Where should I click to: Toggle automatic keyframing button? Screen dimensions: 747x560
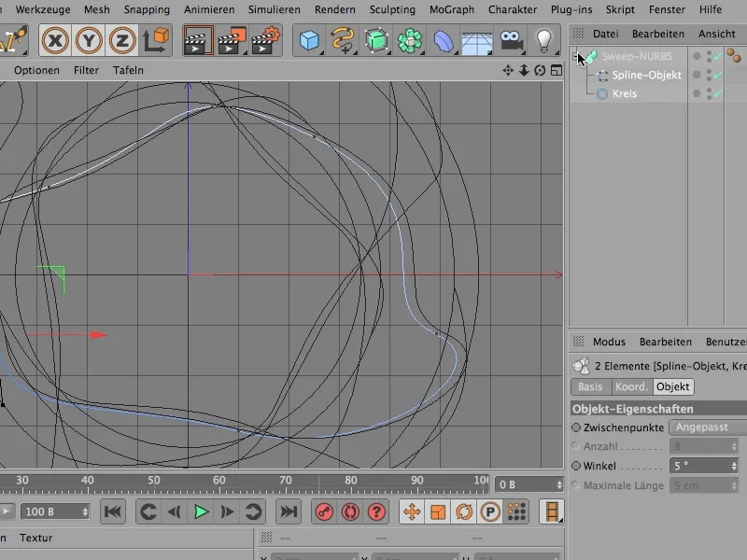coord(350,511)
